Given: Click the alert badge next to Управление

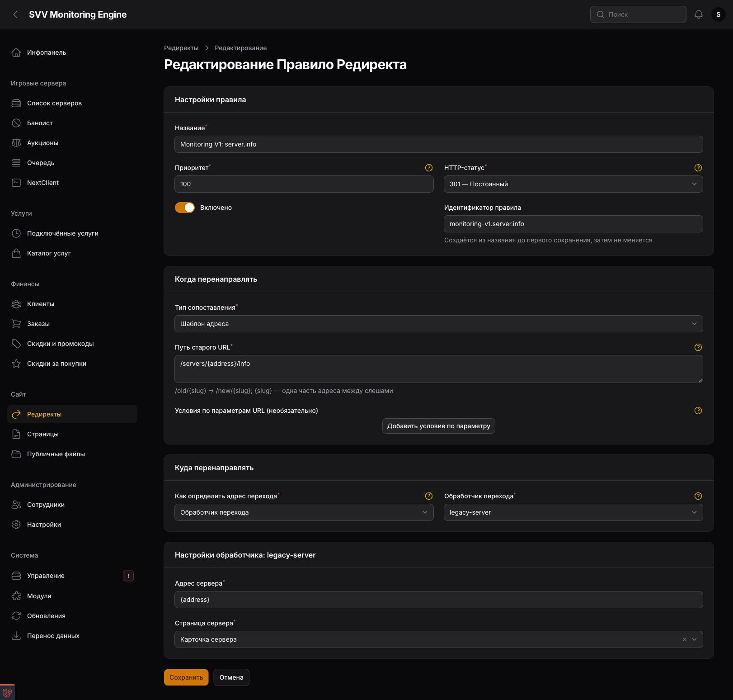Looking at the screenshot, I should [128, 576].
